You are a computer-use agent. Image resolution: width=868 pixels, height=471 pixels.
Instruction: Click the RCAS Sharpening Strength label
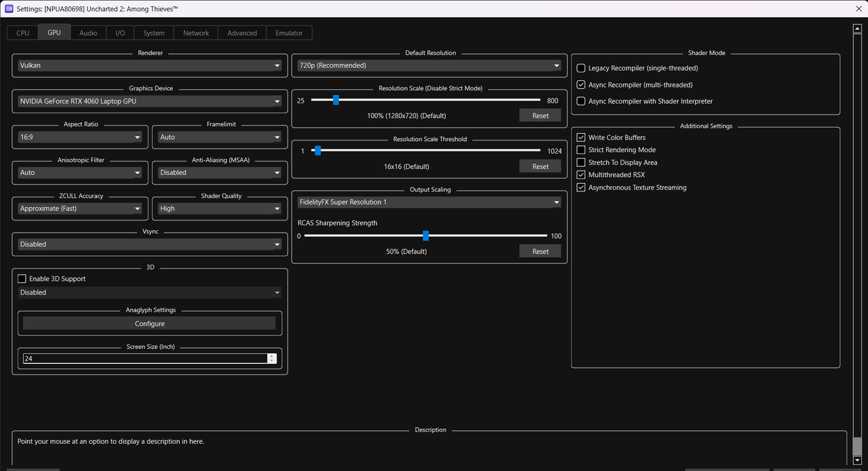pyautogui.click(x=338, y=223)
